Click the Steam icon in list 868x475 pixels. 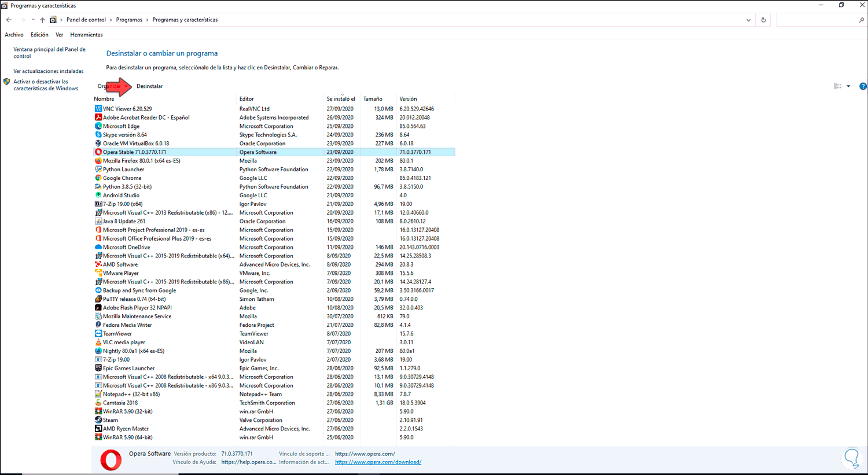(x=98, y=420)
